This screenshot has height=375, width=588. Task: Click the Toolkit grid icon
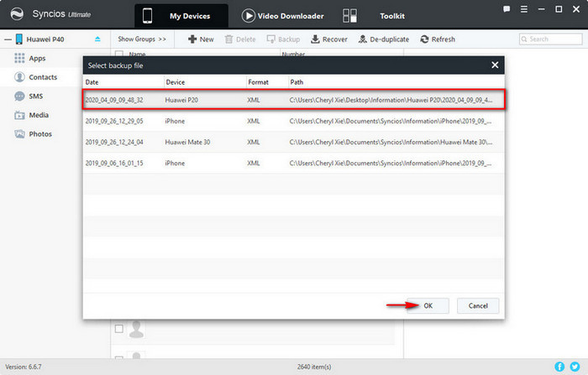[x=349, y=16]
